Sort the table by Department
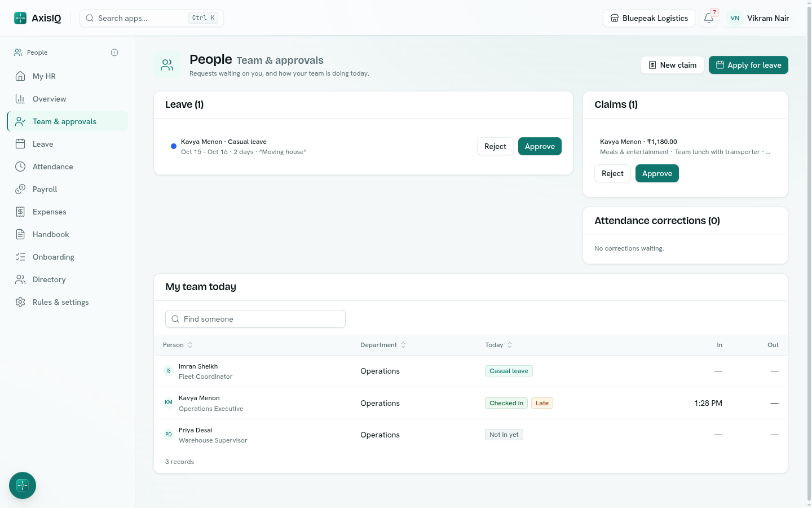This screenshot has width=812, height=508. tap(383, 345)
